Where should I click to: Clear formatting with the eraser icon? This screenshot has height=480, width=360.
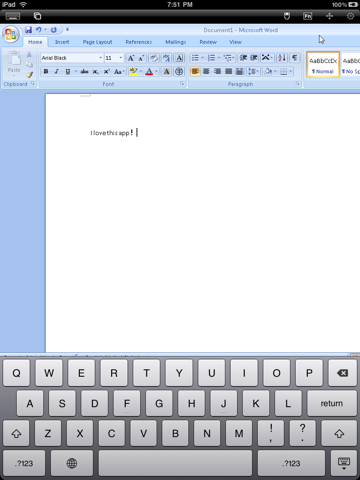point(154,58)
